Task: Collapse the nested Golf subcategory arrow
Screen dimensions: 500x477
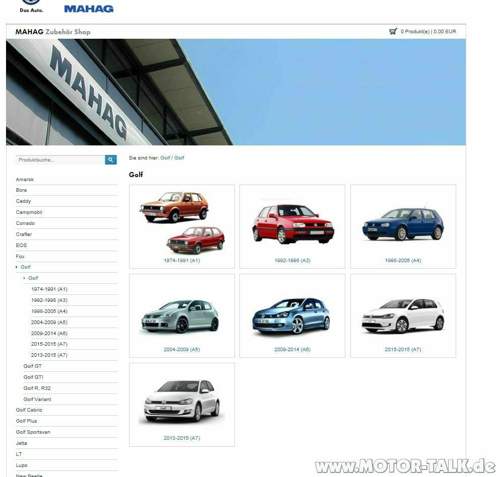Action: pos(24,278)
